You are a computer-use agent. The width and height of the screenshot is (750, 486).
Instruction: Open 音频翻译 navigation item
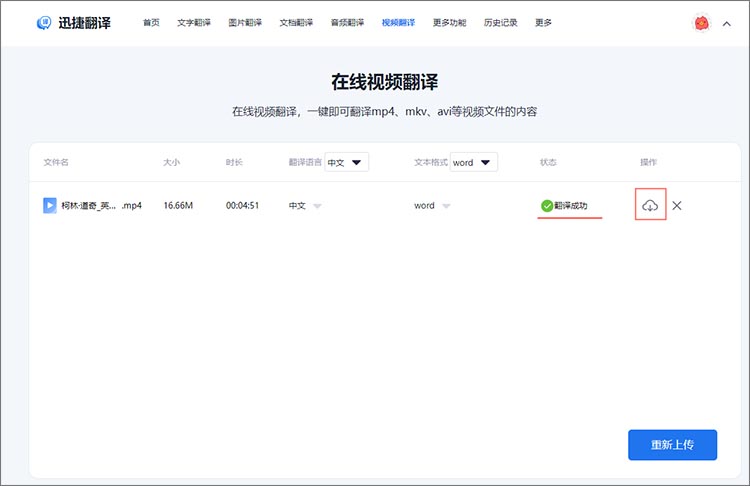347,22
